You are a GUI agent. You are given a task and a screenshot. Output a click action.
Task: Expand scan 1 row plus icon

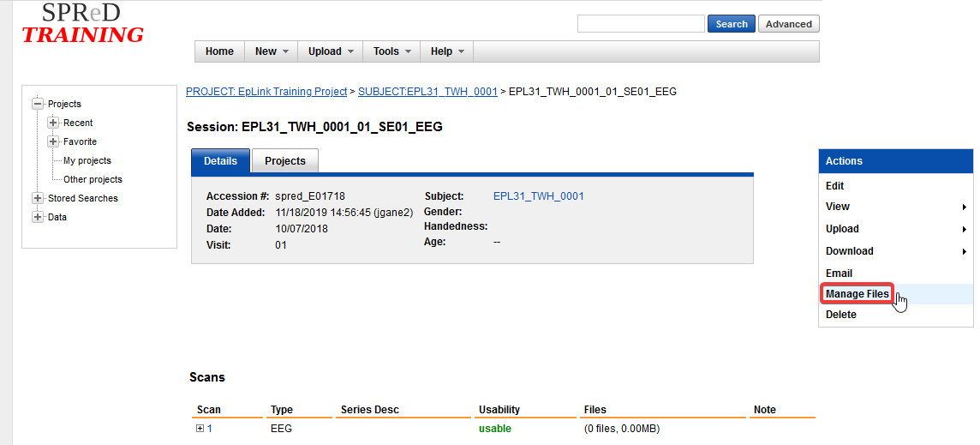tap(200, 429)
